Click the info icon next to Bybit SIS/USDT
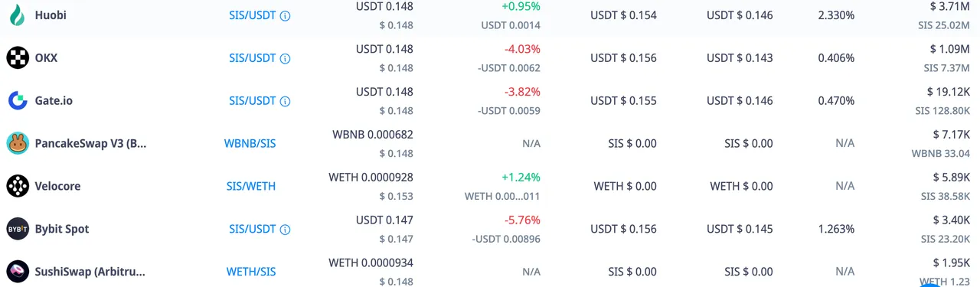The height and width of the screenshot is (287, 980). point(285,230)
